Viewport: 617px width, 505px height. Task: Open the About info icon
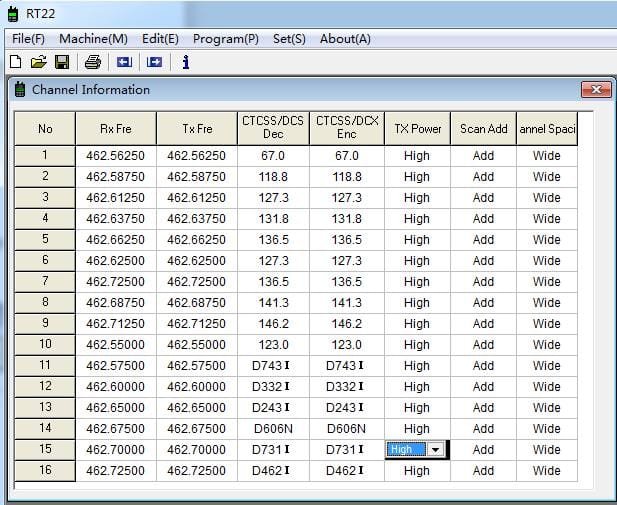pos(185,62)
